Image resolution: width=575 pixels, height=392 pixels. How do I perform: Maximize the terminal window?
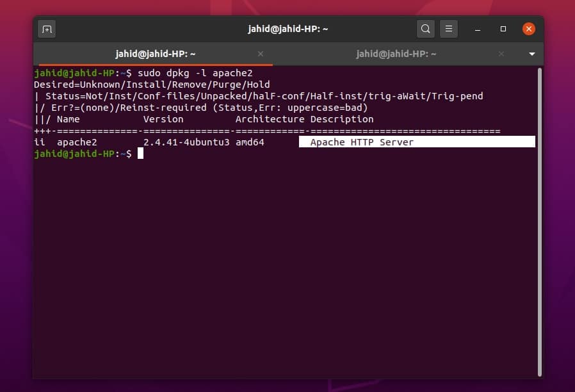(x=503, y=29)
